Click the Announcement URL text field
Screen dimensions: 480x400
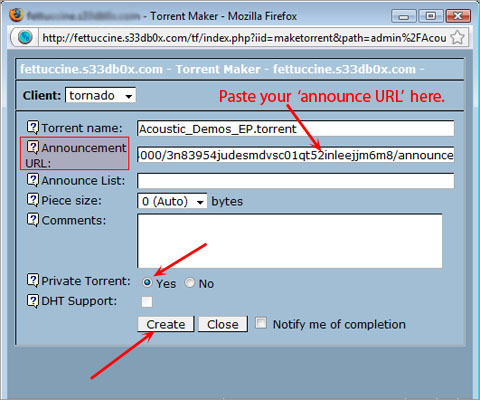click(x=296, y=155)
